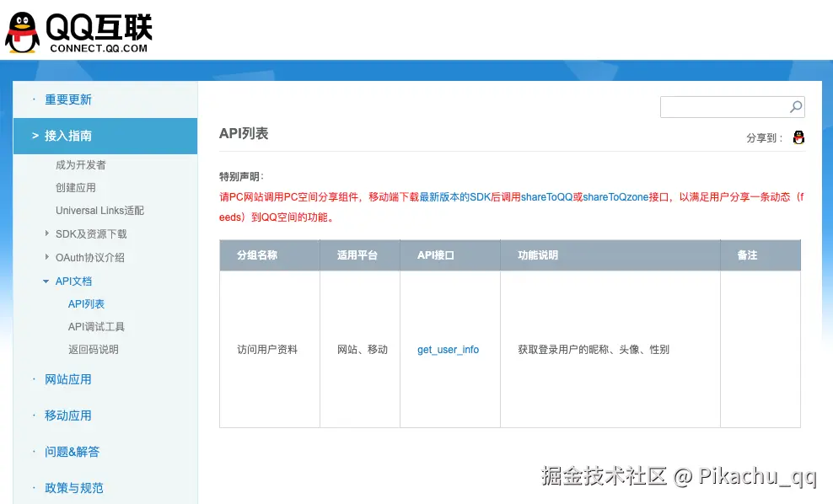Viewport: 833px width, 504px height.
Task: Open Universal Links适配 page
Action: (99, 211)
